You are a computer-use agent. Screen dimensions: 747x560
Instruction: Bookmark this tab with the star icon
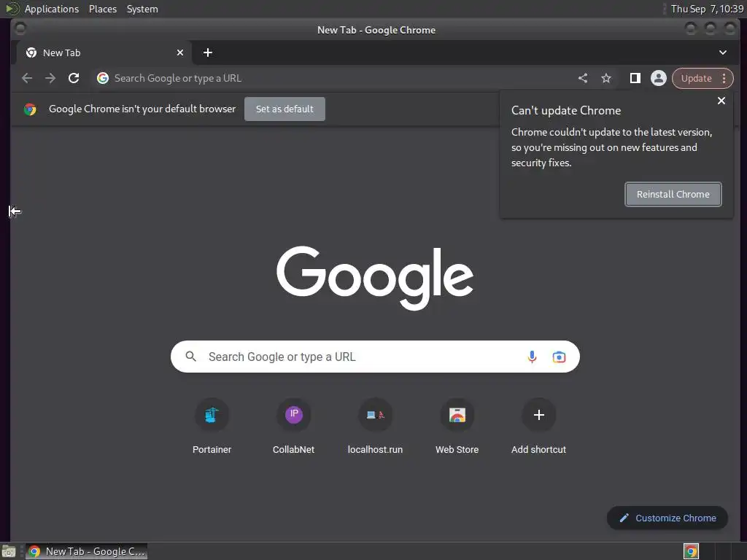606,78
